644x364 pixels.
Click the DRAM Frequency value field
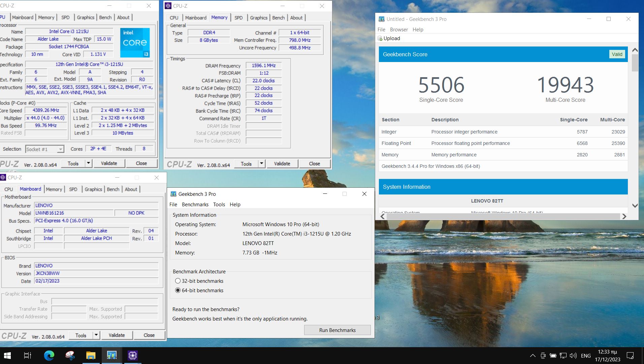coord(264,66)
